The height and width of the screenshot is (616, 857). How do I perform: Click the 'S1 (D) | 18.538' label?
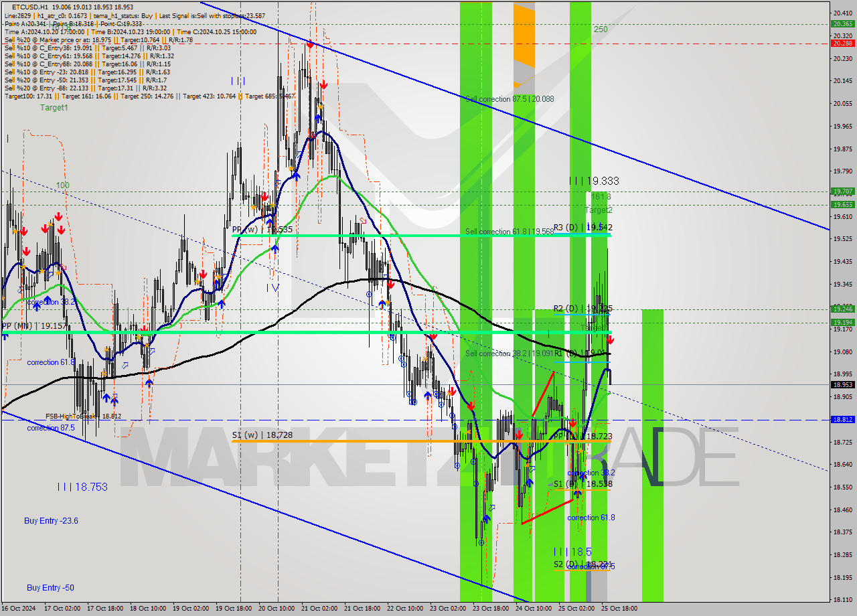[x=582, y=483]
